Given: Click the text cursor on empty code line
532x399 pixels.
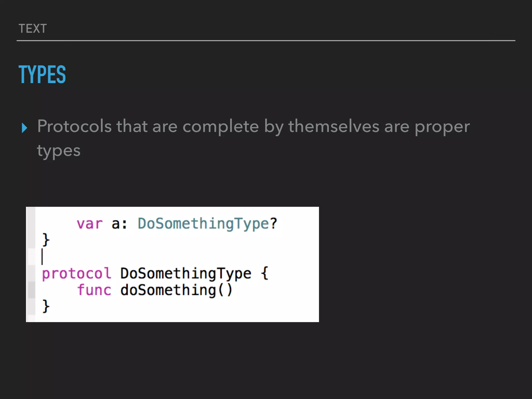Looking at the screenshot, I should (42, 257).
